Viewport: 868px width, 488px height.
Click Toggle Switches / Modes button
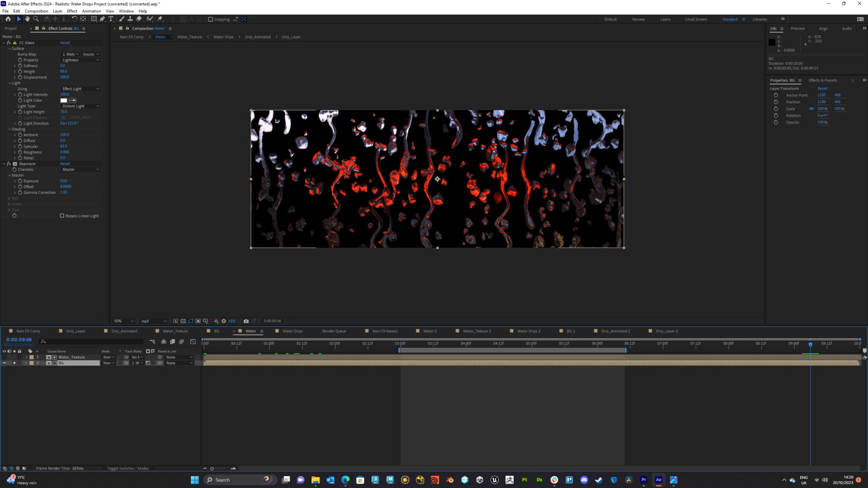click(128, 468)
